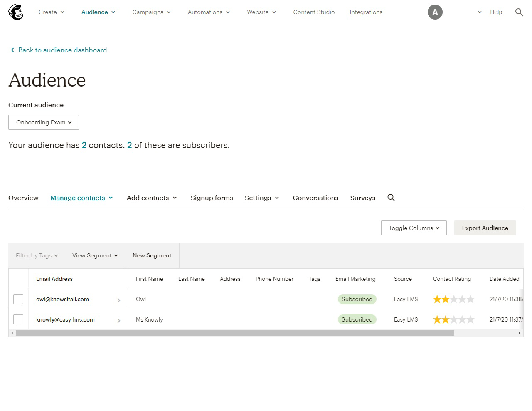Open the Integrations page
The image size is (532, 411).
[366, 12]
